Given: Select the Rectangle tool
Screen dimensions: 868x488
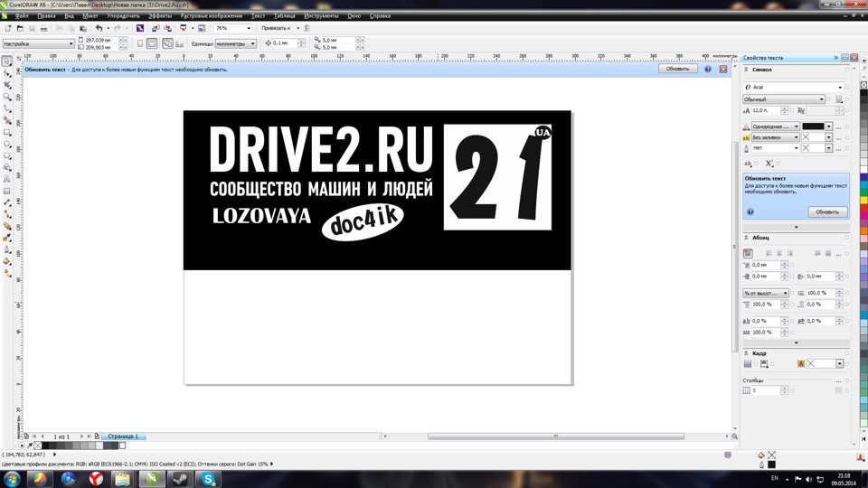Looking at the screenshot, I should [7, 132].
